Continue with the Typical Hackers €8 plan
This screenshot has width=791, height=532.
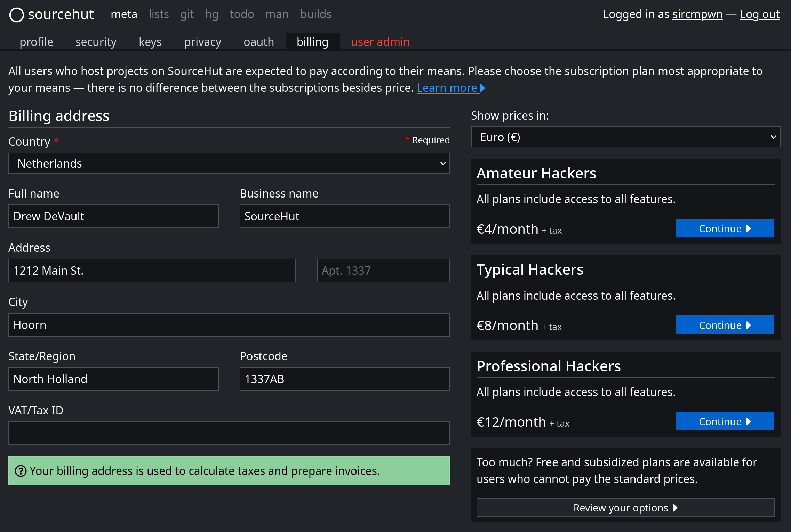[725, 325]
